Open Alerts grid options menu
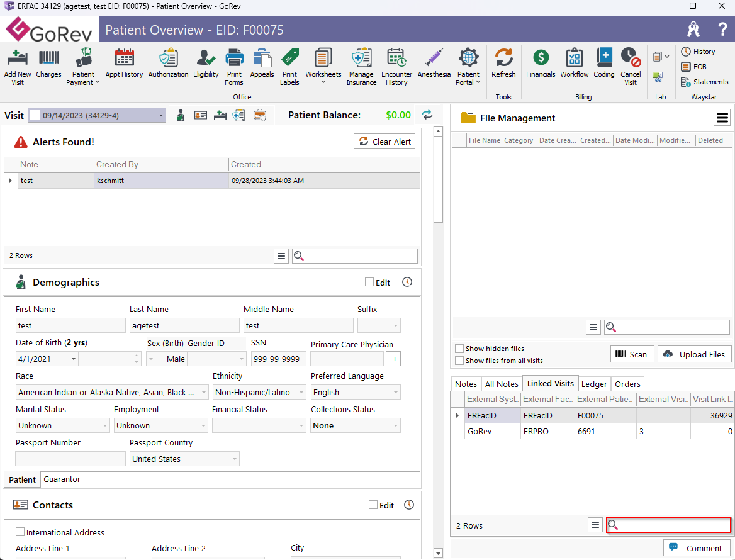The image size is (735, 560). click(281, 256)
